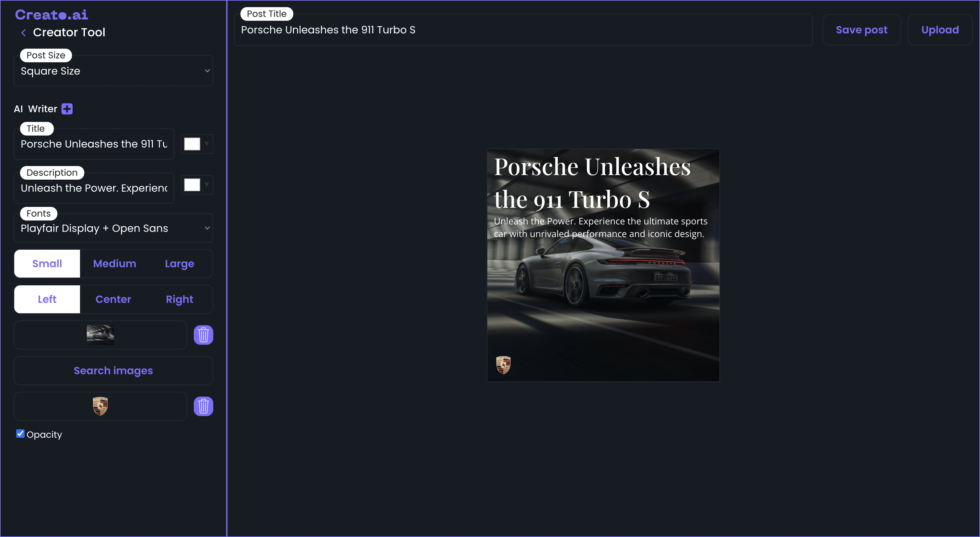
Task: Open the Post Size dropdown
Action: click(113, 71)
